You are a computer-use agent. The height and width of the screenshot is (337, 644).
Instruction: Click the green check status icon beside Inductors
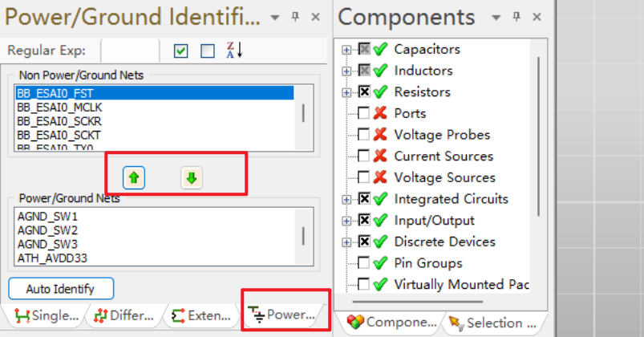pyautogui.click(x=380, y=71)
